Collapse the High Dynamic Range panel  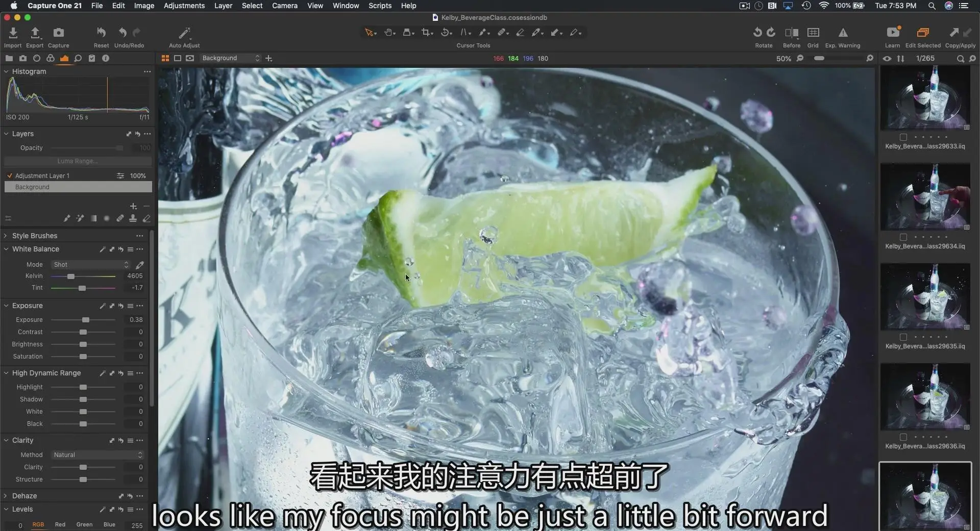tap(6, 373)
